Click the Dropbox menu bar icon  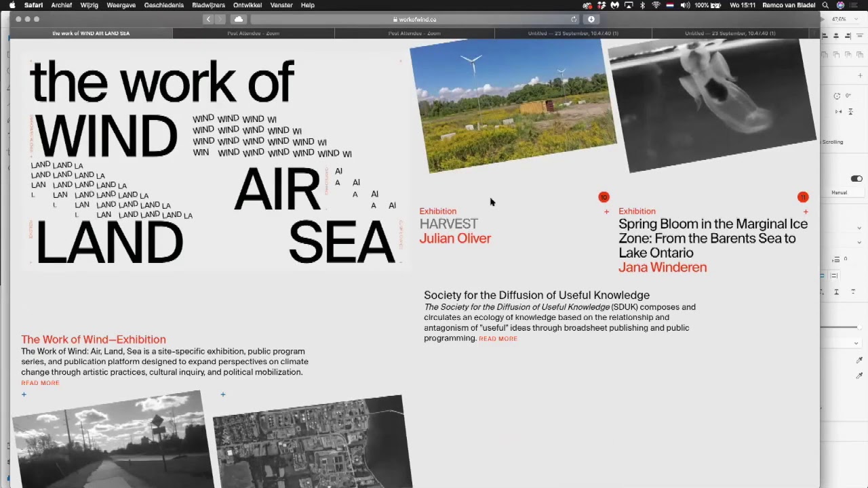tap(601, 5)
